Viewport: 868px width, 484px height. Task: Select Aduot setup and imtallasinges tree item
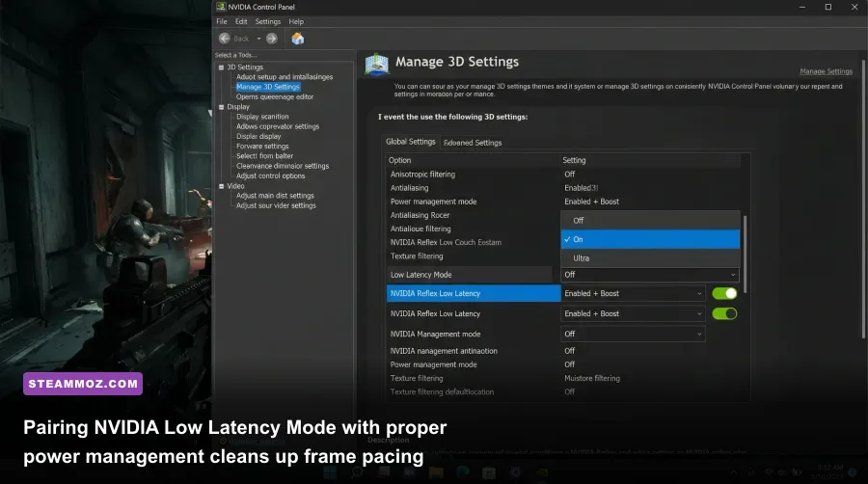285,77
